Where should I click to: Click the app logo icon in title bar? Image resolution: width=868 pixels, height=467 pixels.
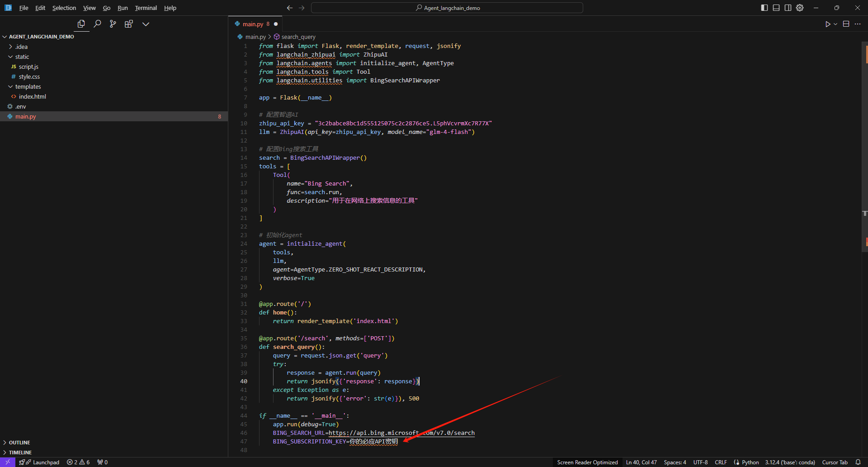(8, 8)
